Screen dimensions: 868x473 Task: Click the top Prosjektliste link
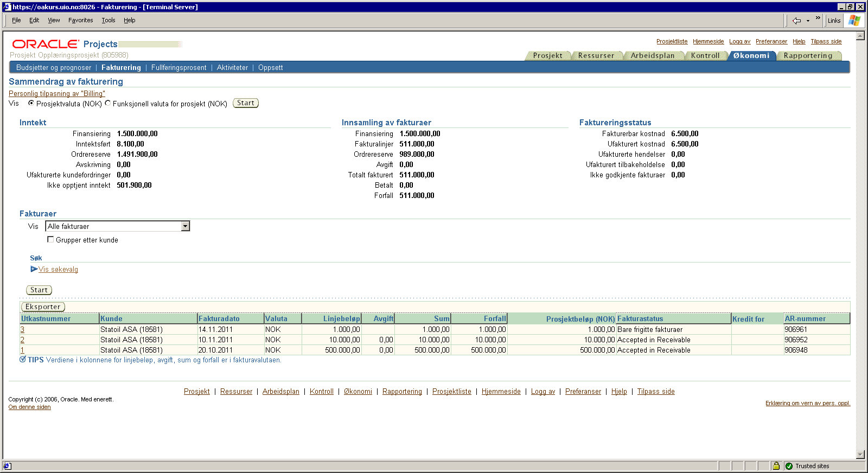(x=672, y=41)
